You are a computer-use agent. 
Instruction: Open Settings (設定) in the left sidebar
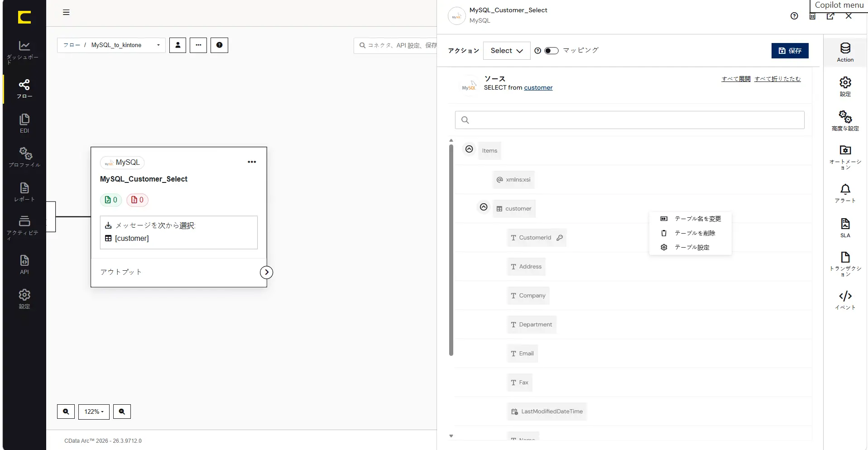point(24,299)
